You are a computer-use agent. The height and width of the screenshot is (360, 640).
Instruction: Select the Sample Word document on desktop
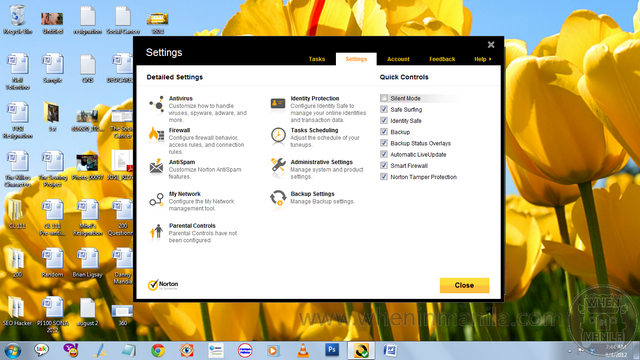click(53, 68)
